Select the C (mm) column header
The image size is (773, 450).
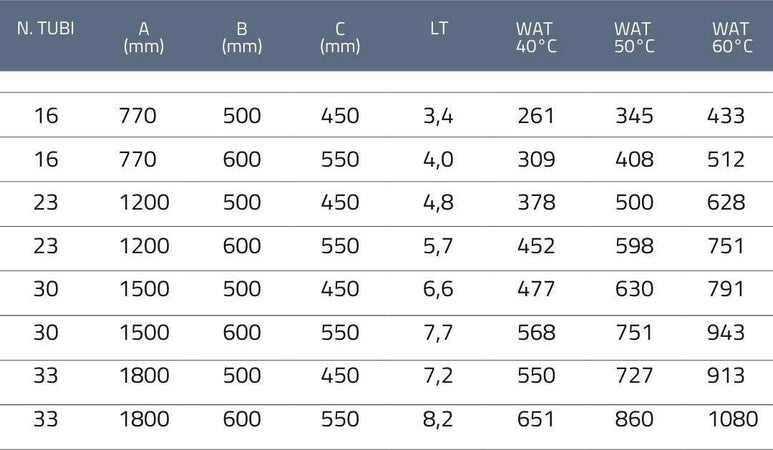[340, 37]
